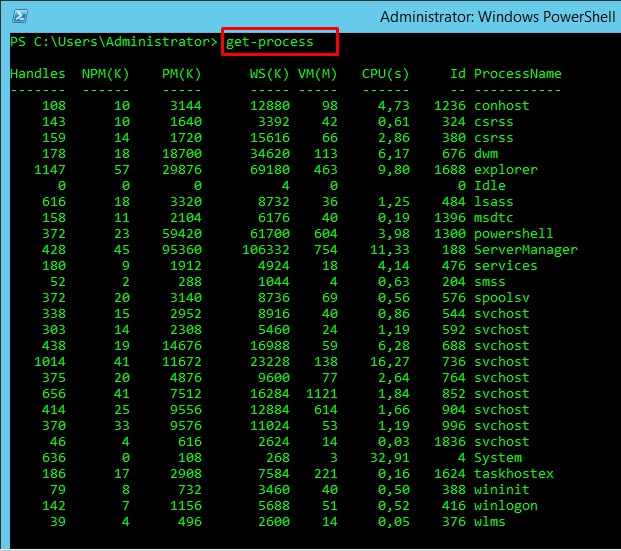Click the 'smss' process name
The height and width of the screenshot is (551, 621).
click(x=490, y=282)
